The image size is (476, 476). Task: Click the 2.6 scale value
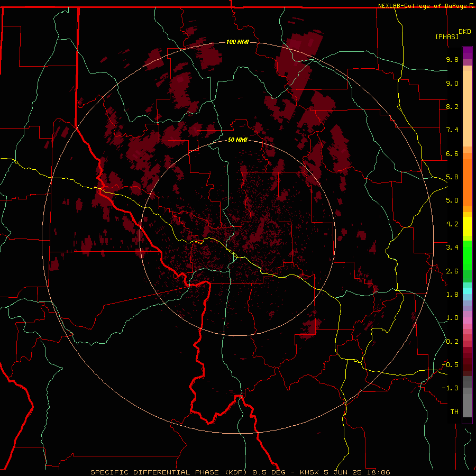[452, 271]
